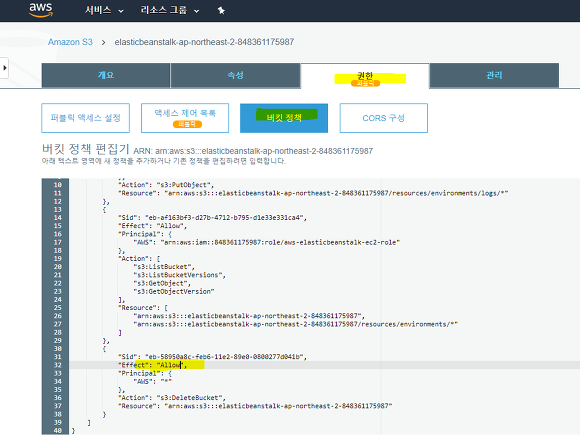Screen dimensions: 580x441
Task: Click "s3:DeleteBucket" action line
Action: tap(172, 398)
